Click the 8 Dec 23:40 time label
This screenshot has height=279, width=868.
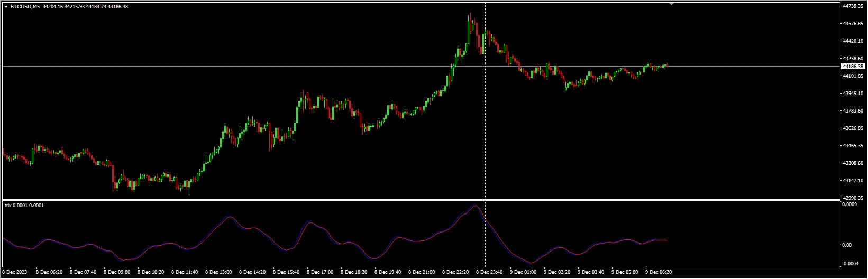click(x=490, y=272)
